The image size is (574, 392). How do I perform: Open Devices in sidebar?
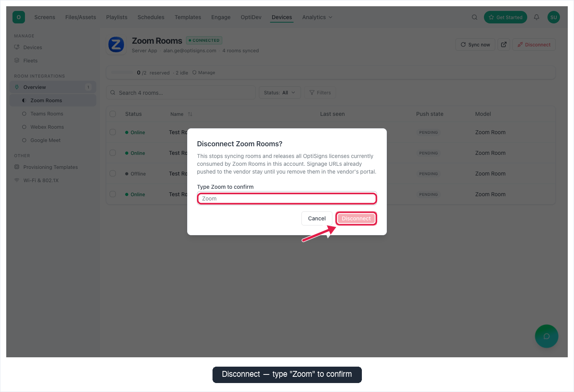[x=53, y=48]
